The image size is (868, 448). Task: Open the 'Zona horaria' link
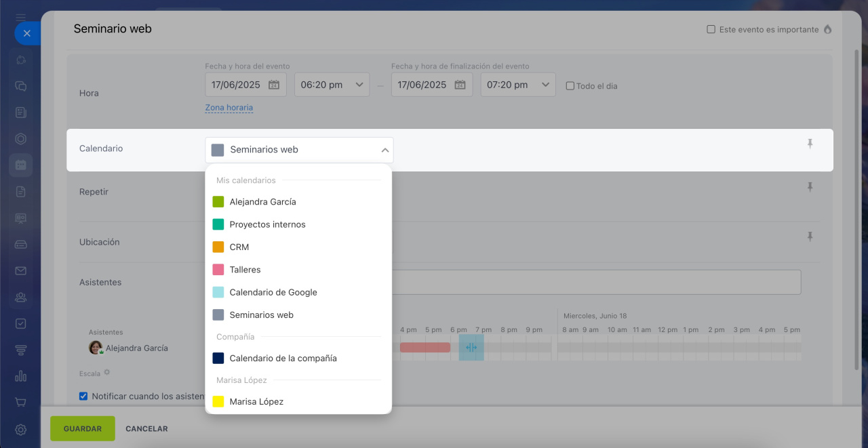(x=229, y=108)
